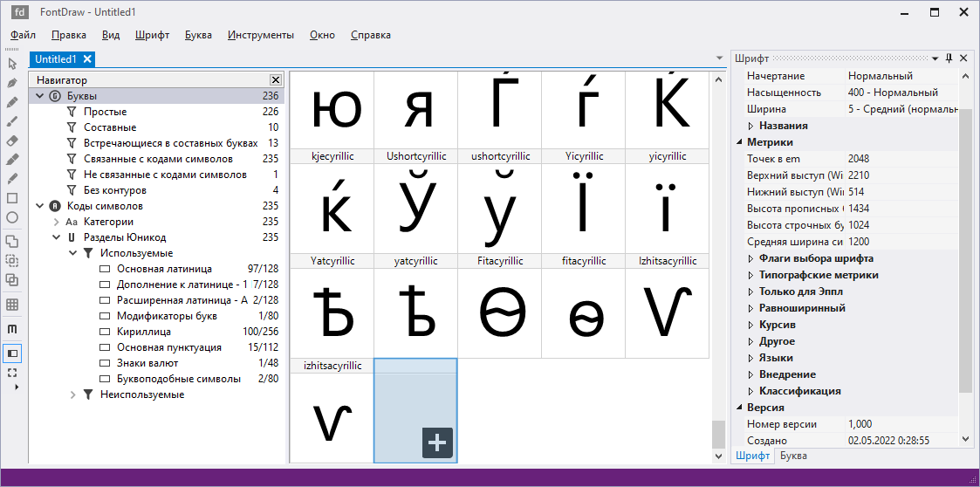Click the glyph grid scrollbar down arrow
Viewport: 980px width, 487px height.
[719, 456]
